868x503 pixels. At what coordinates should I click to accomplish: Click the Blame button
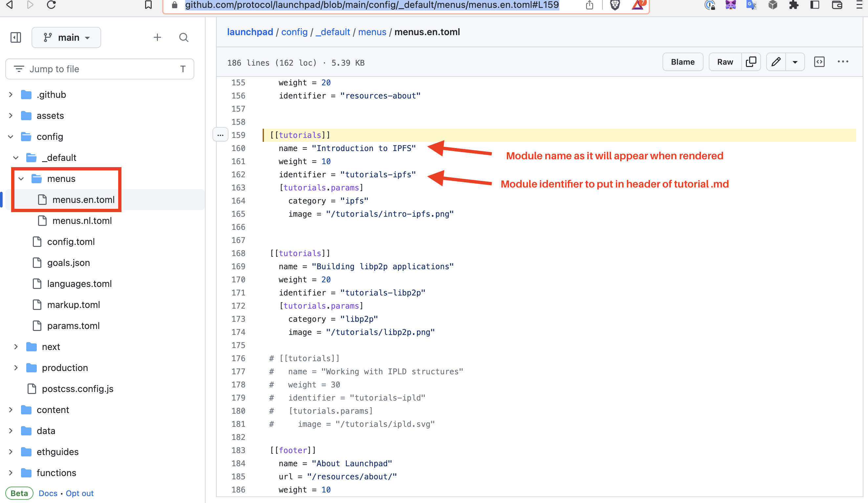(x=683, y=62)
